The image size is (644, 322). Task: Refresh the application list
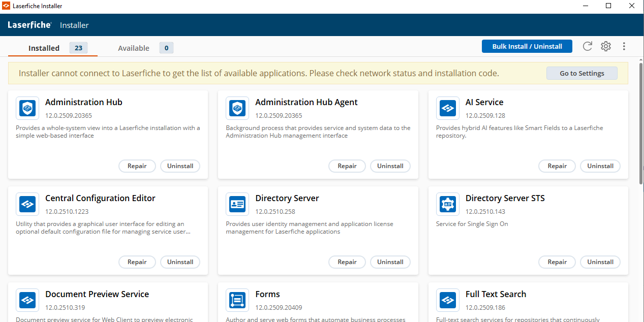coord(587,46)
